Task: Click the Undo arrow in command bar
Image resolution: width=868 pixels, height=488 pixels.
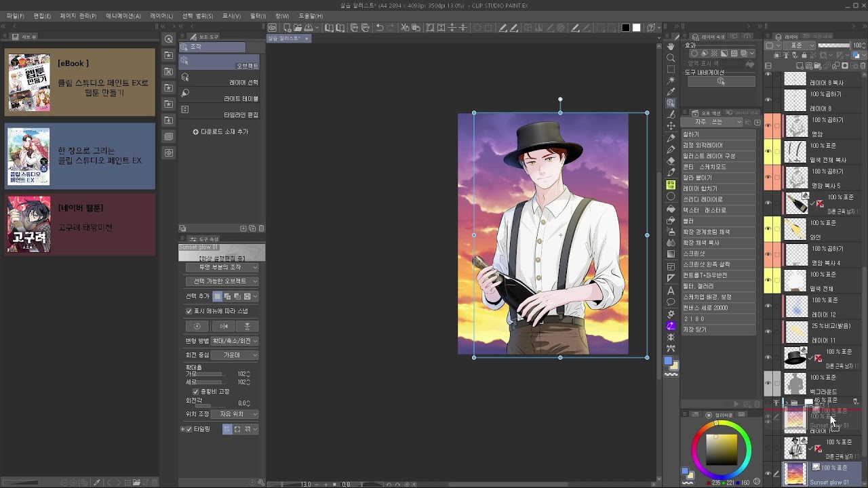Action: (x=380, y=28)
